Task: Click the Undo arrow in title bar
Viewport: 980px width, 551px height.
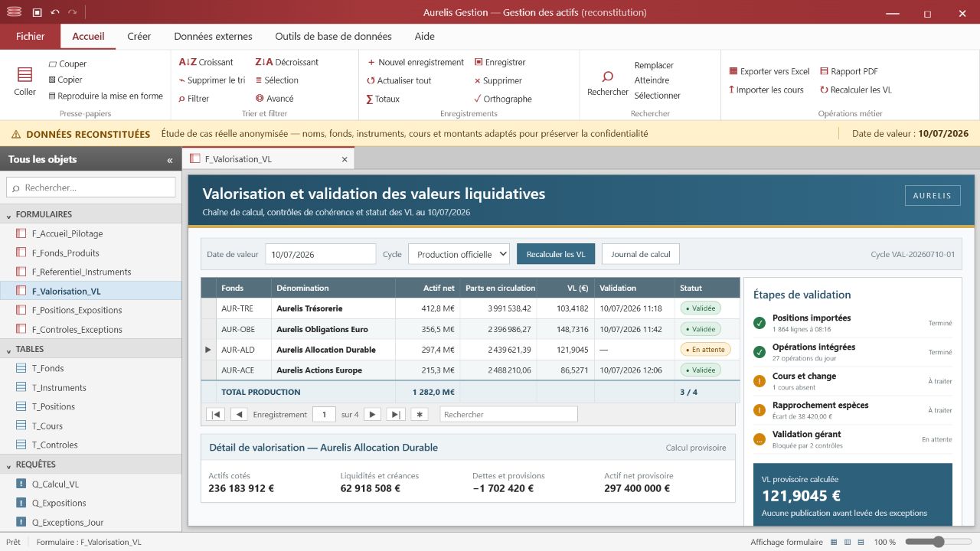Action: pos(55,12)
